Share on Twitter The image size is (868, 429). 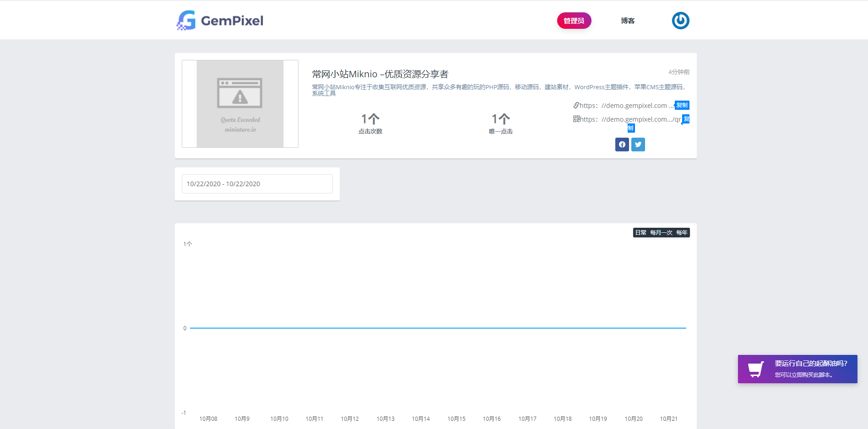tap(638, 145)
